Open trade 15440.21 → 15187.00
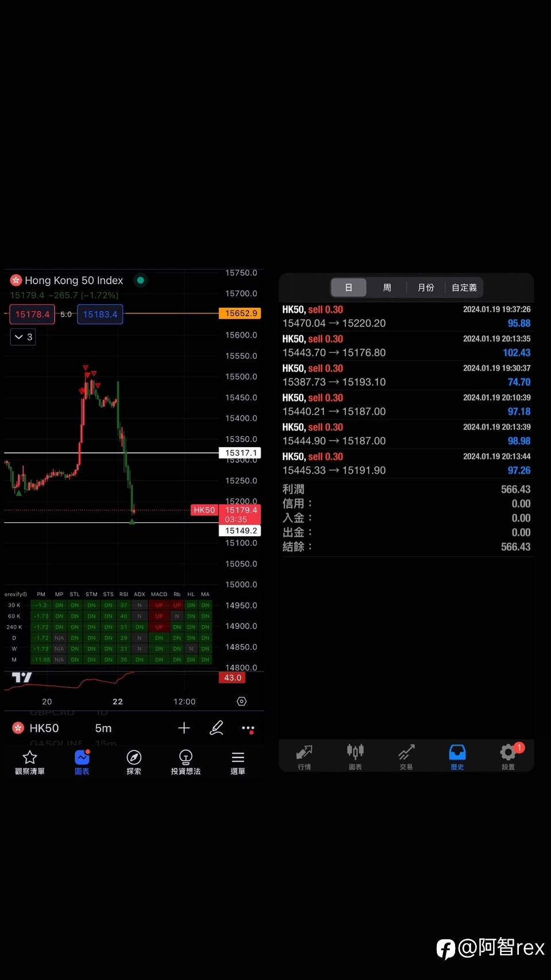The image size is (551, 980). [406, 405]
